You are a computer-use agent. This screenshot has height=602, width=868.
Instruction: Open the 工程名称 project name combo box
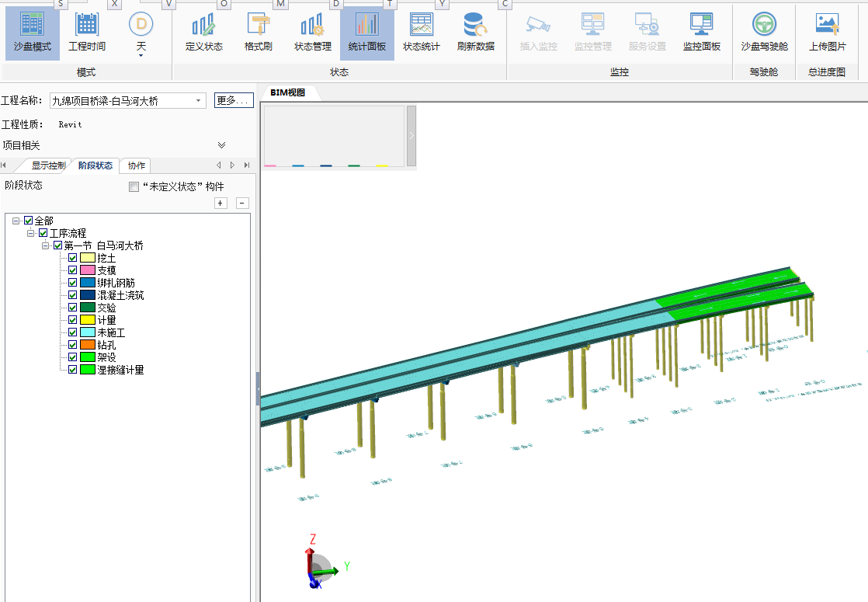(128, 101)
